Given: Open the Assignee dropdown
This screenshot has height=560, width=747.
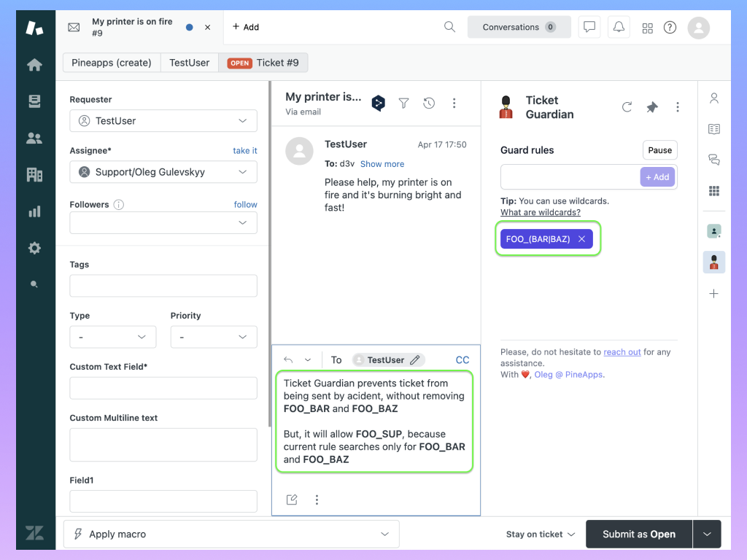Looking at the screenshot, I should (163, 172).
